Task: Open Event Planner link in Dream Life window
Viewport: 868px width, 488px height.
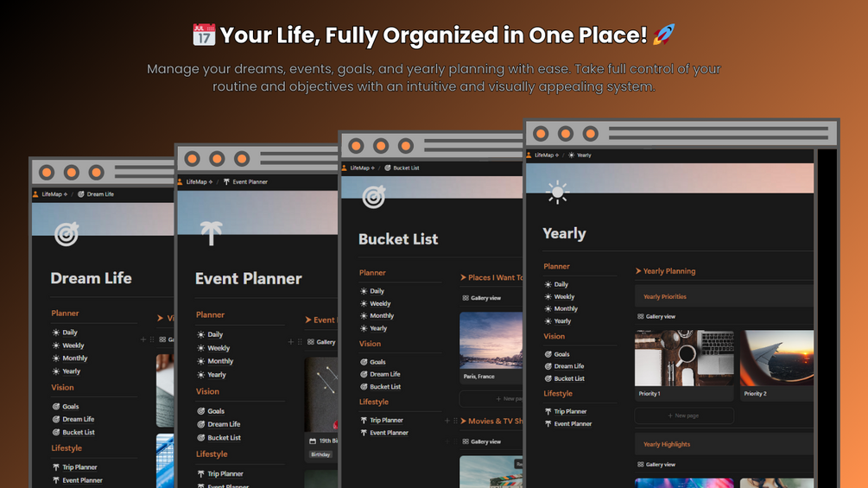Action: tap(82, 480)
